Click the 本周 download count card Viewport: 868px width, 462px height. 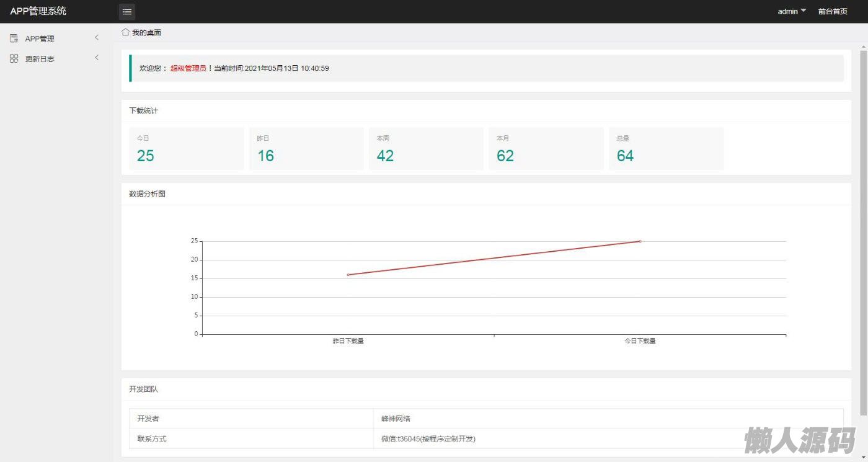point(426,149)
